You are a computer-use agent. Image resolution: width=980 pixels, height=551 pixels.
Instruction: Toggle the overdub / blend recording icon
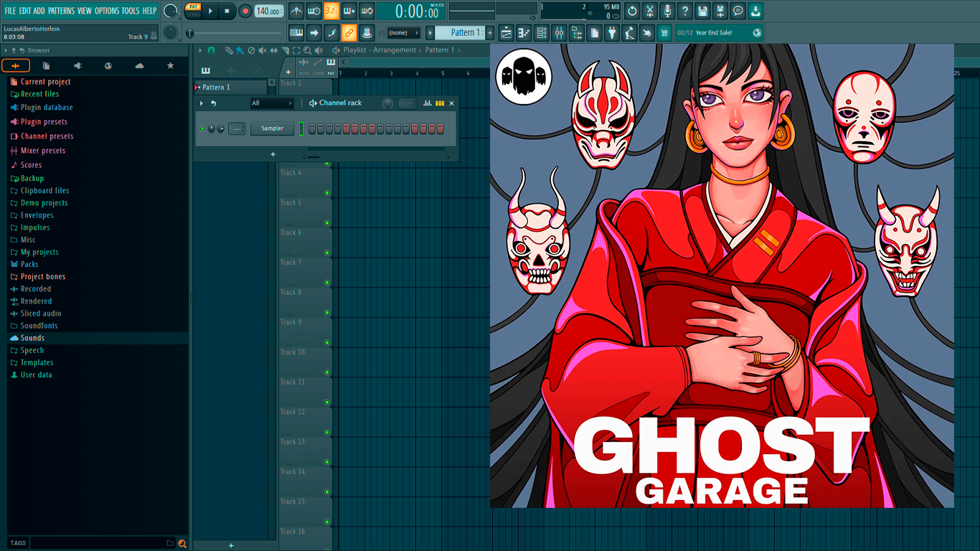(349, 11)
